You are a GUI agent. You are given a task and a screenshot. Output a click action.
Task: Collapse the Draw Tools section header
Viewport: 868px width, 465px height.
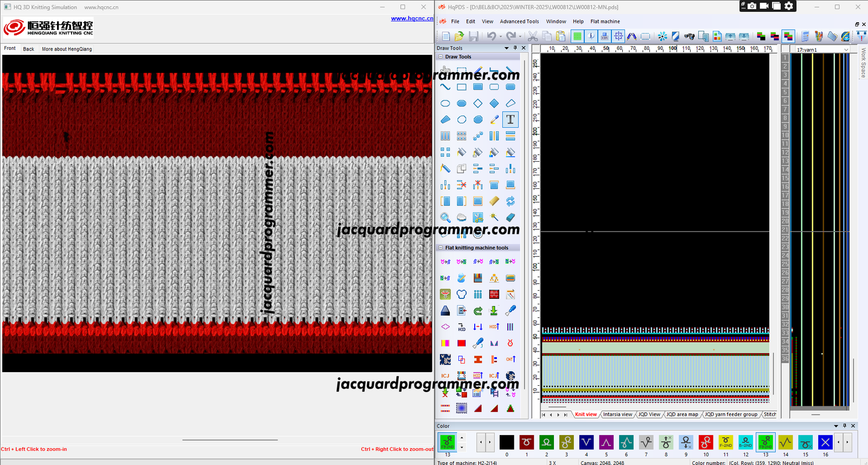tap(441, 57)
